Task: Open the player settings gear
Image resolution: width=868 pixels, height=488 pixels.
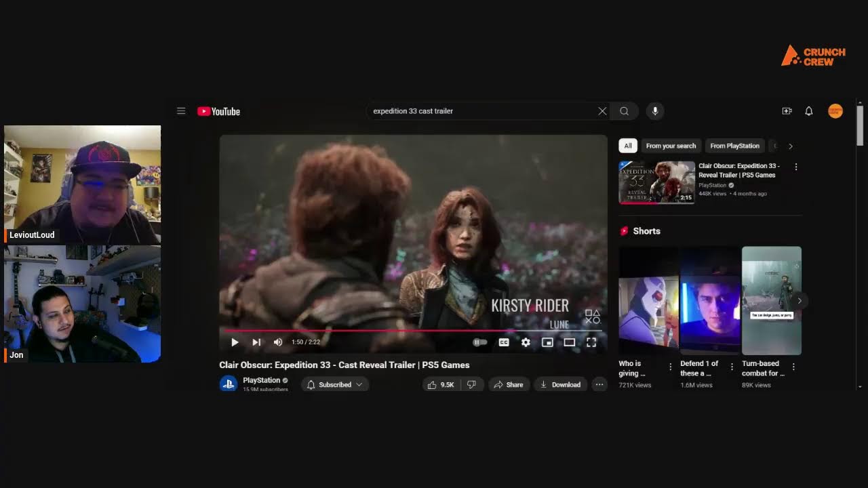Action: [x=526, y=342]
